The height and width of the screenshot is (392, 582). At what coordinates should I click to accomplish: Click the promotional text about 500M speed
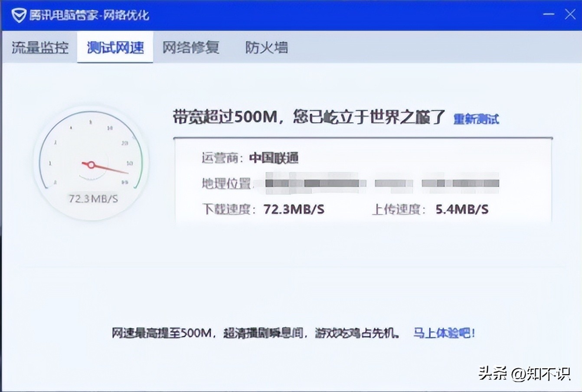click(256, 333)
